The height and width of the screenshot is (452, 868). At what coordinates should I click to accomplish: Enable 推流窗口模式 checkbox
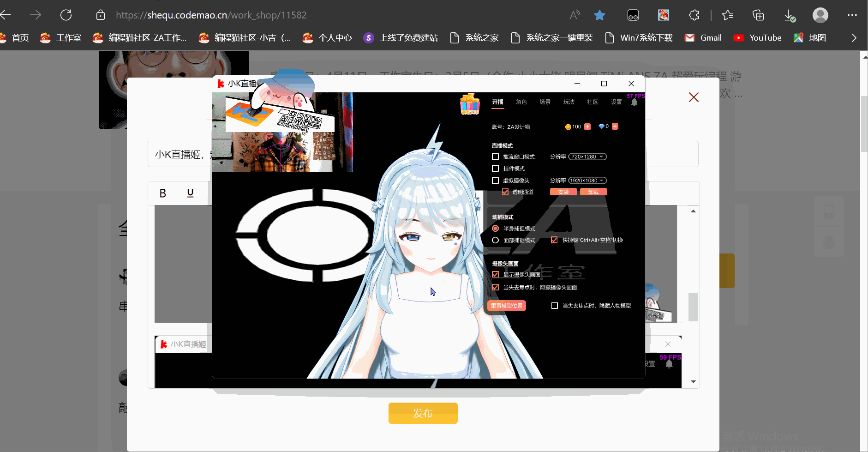point(495,157)
